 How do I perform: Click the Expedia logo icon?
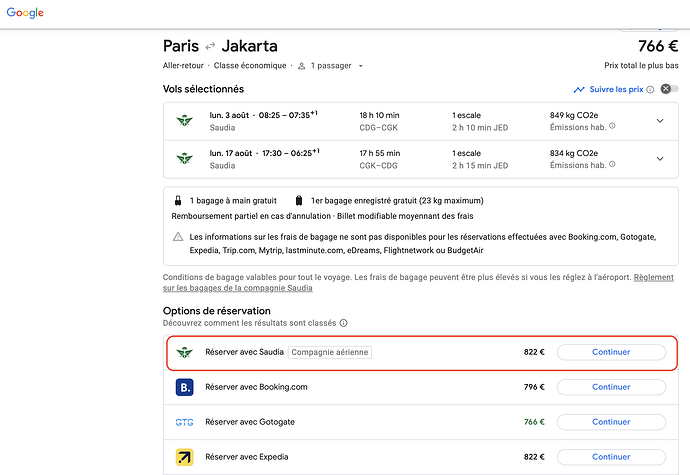pyautogui.click(x=184, y=457)
